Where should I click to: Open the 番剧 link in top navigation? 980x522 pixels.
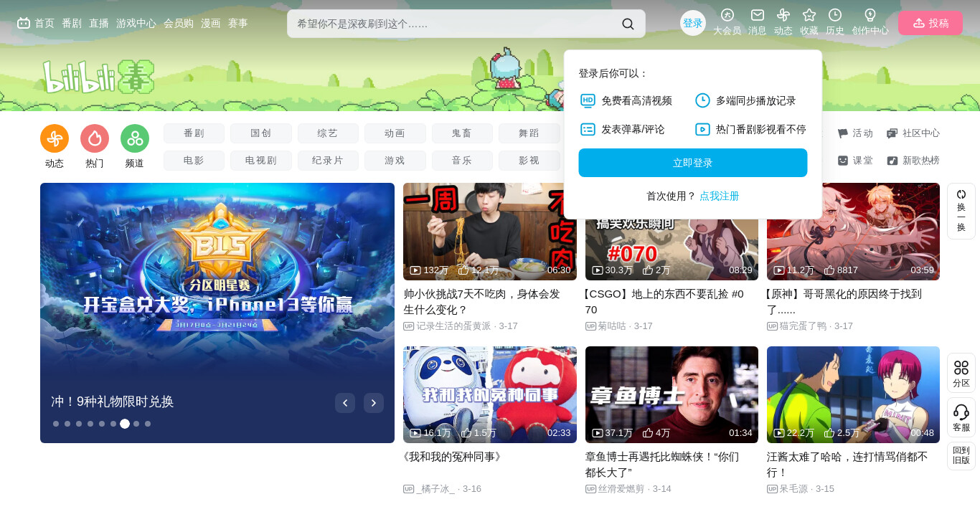click(72, 23)
